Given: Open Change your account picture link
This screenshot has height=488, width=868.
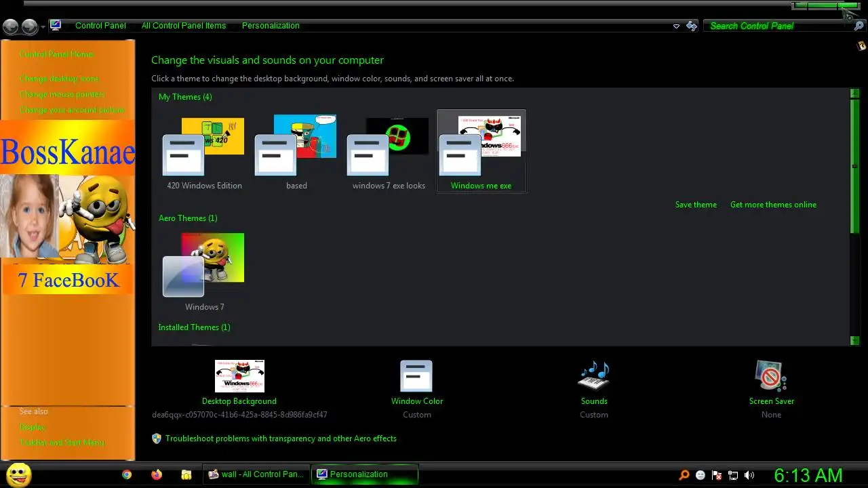Looking at the screenshot, I should pyautogui.click(x=72, y=110).
